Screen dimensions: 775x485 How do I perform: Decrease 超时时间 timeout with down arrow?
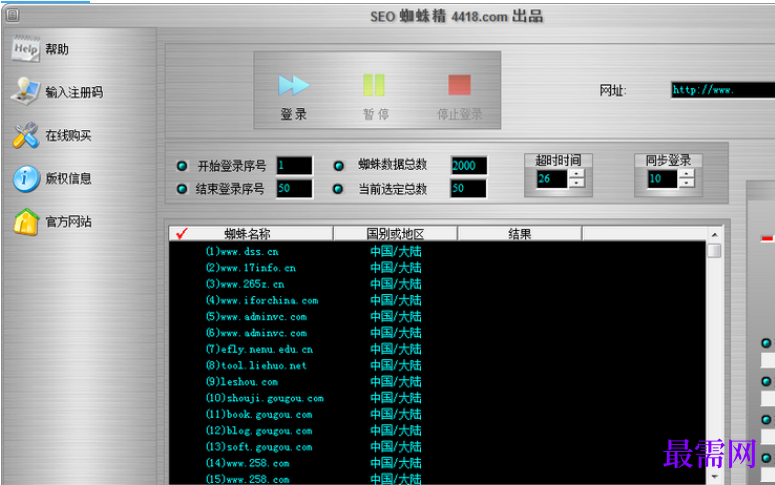[576, 182]
